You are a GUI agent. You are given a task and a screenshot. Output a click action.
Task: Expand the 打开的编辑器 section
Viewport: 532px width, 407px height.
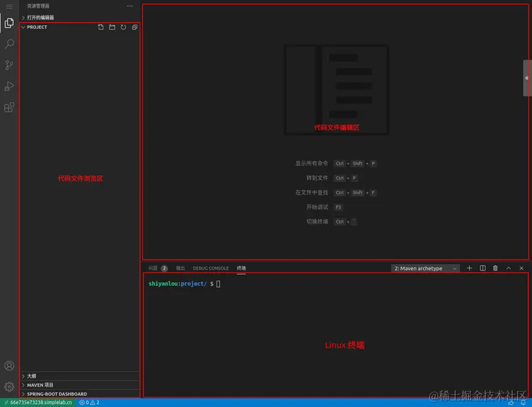point(80,17)
